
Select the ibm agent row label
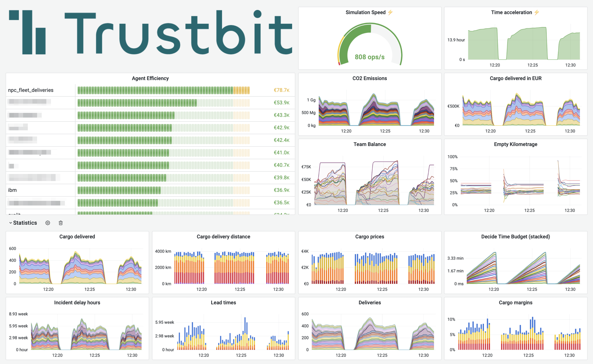[x=12, y=190]
